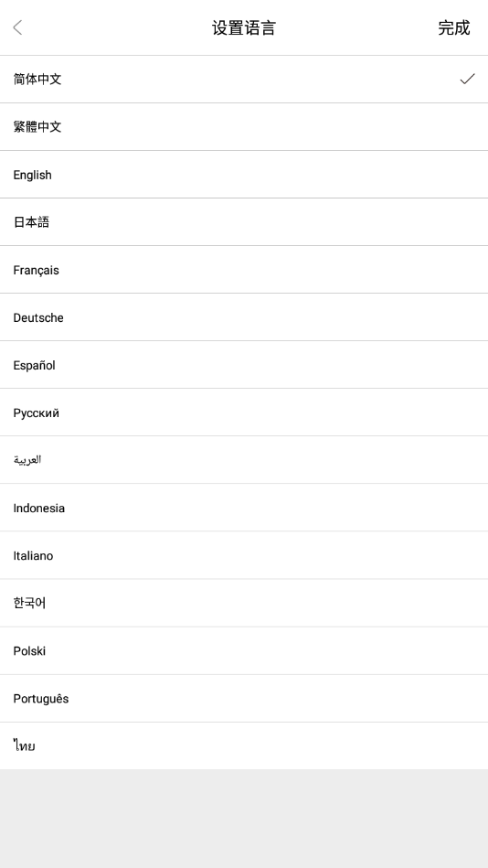The height and width of the screenshot is (868, 488).
Task: Select Korean 한국어 option
Action: pyautogui.click(x=244, y=603)
